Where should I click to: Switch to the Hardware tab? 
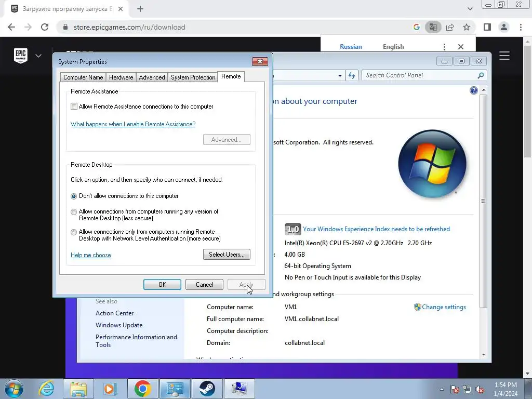coord(121,77)
